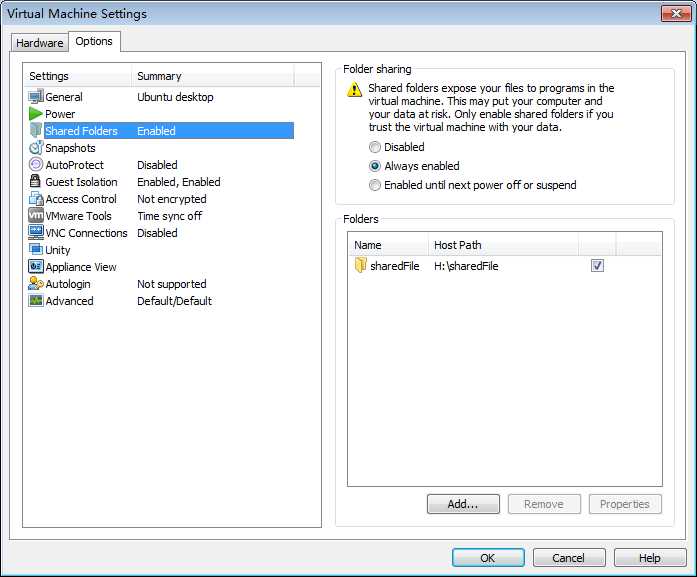Click the green Power play icon
This screenshot has height=577, width=697.
click(36, 114)
